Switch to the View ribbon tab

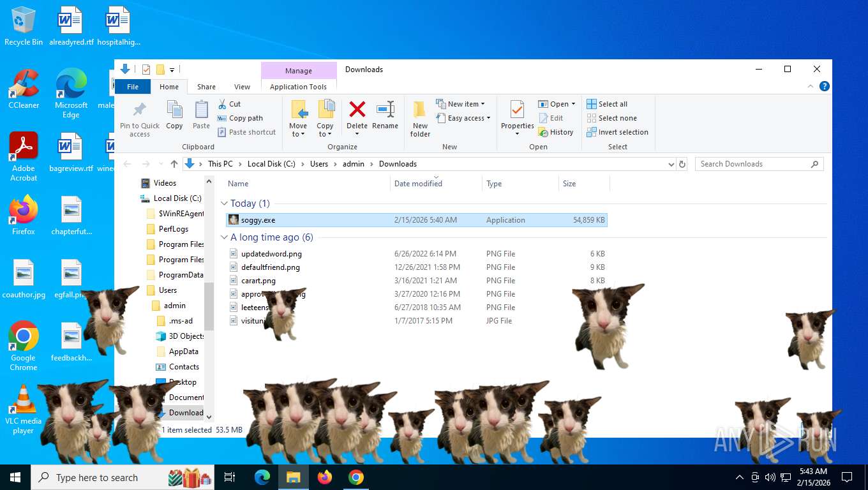coord(242,87)
